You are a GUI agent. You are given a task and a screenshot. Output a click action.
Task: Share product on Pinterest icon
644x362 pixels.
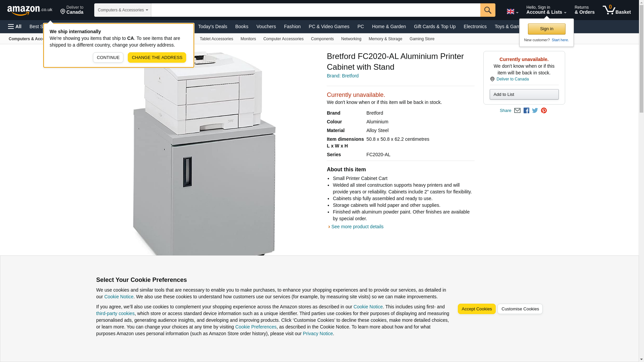click(544, 111)
